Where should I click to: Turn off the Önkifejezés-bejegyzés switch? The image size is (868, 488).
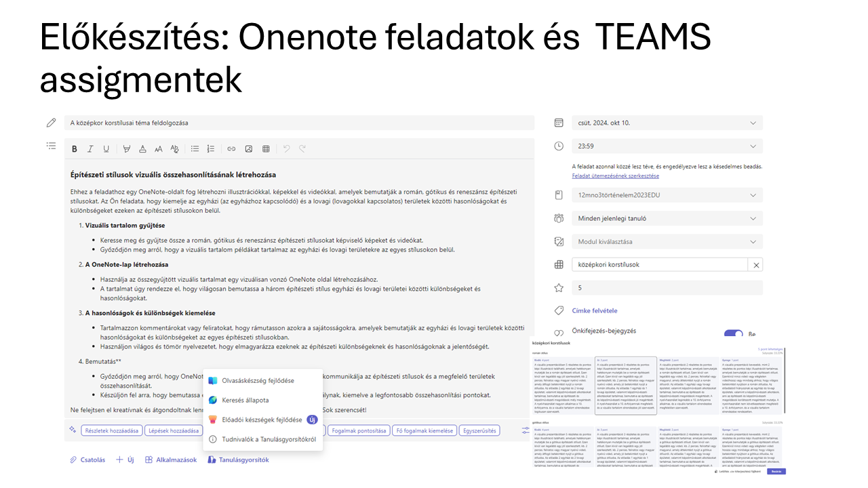click(733, 334)
